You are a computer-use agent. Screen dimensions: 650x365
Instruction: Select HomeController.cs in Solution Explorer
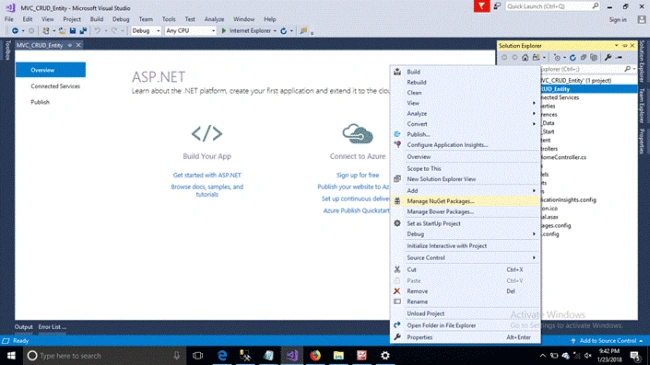tap(563, 157)
